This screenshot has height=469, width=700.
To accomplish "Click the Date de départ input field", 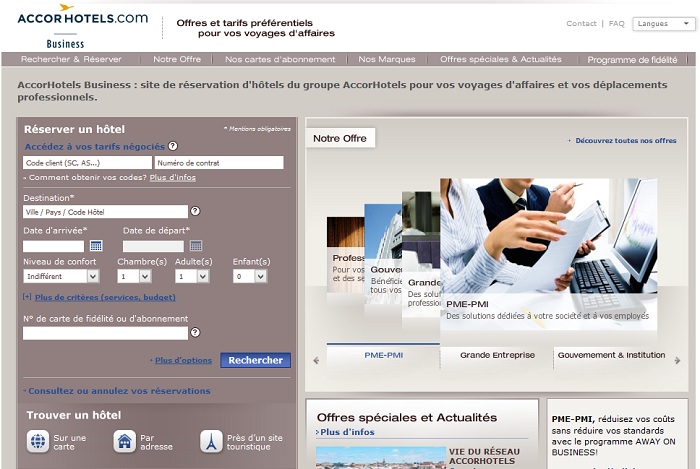I will (153, 246).
